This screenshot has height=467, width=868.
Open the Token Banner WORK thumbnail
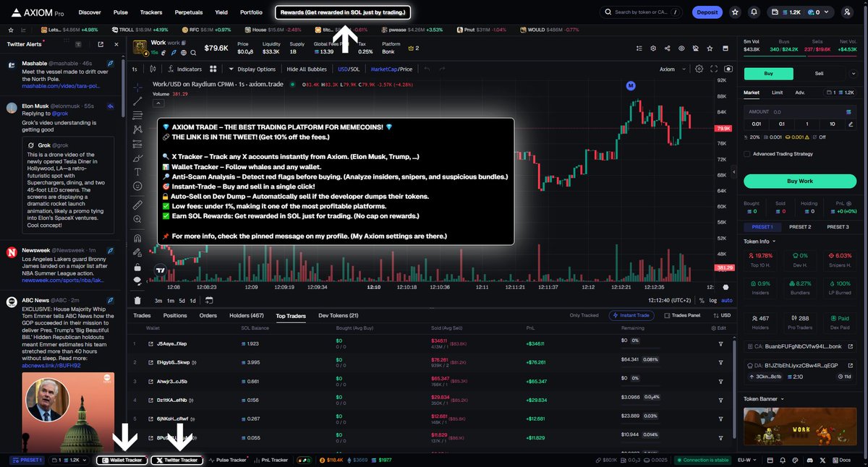(800, 428)
